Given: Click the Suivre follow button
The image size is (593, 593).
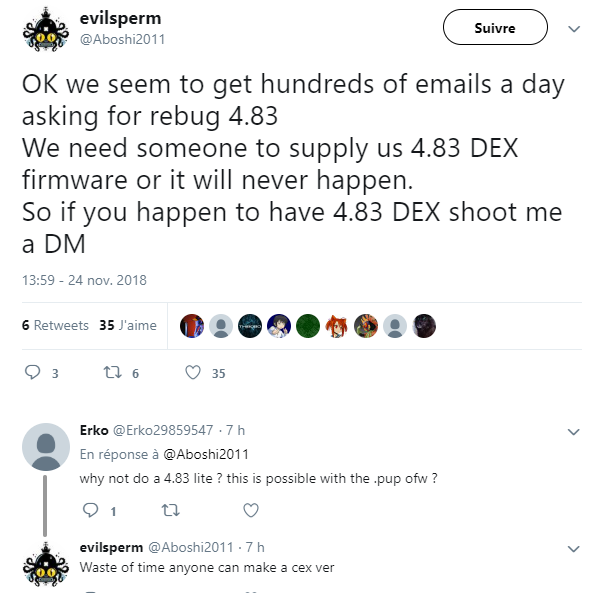Looking at the screenshot, I should tap(495, 27).
